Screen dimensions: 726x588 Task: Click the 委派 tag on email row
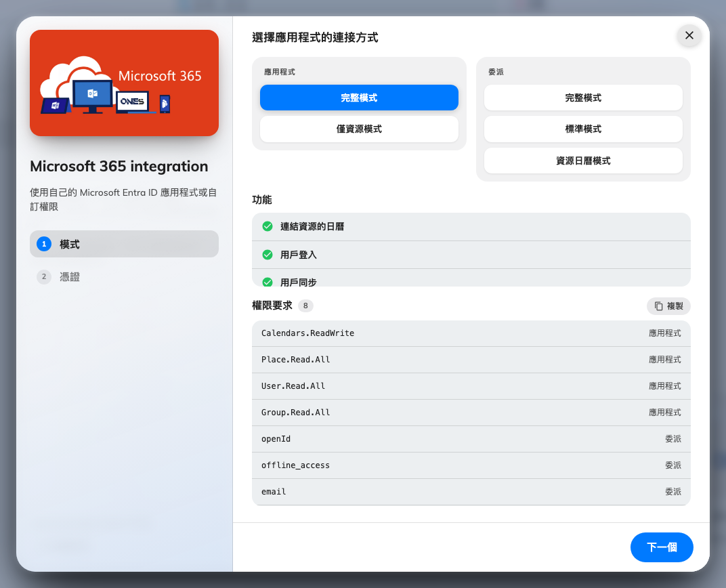[x=672, y=492]
